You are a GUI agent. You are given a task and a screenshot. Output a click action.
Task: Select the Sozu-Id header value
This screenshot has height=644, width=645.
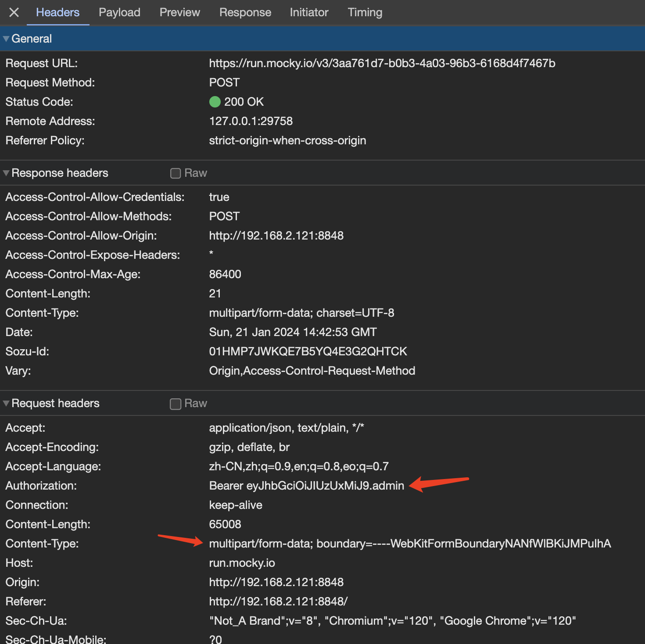(x=308, y=351)
